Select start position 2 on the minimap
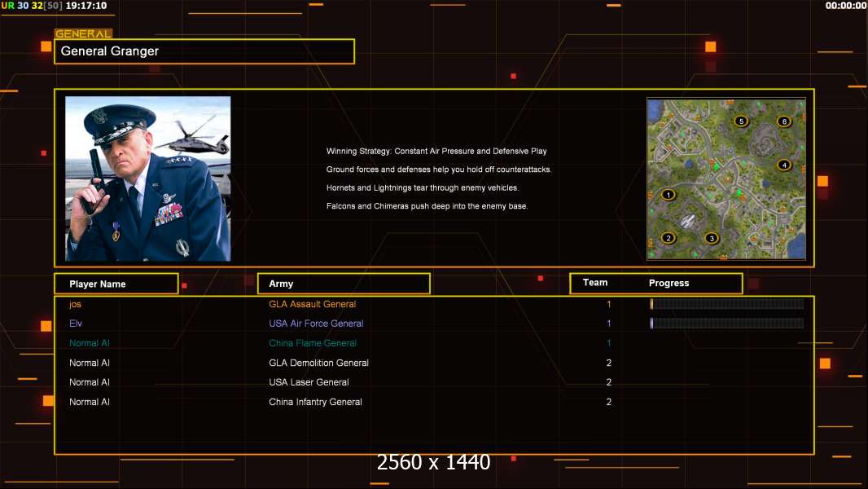 pyautogui.click(x=669, y=238)
